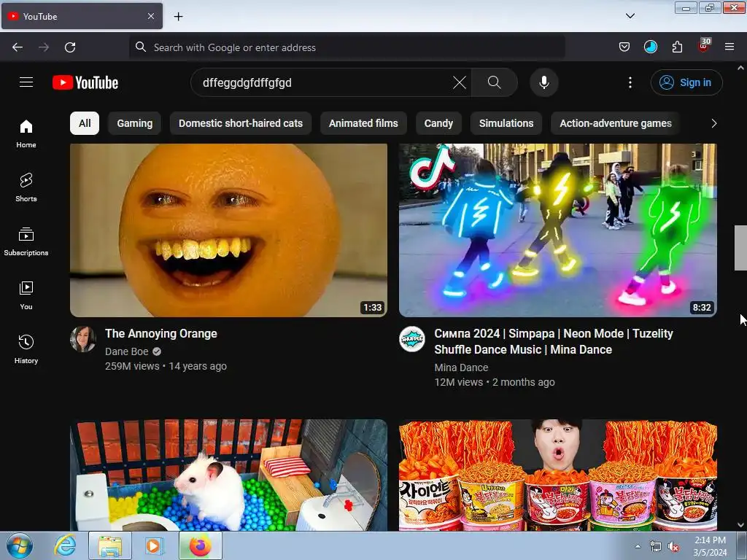Open Mina Dance channel avatar
Screen dimensions: 747x560
click(412, 339)
